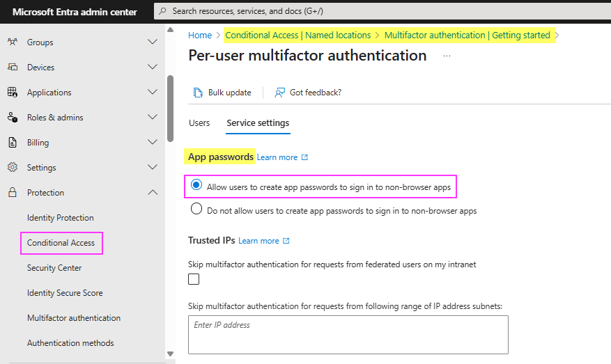Select the Service settings tab
The image size is (611, 364).
click(258, 123)
